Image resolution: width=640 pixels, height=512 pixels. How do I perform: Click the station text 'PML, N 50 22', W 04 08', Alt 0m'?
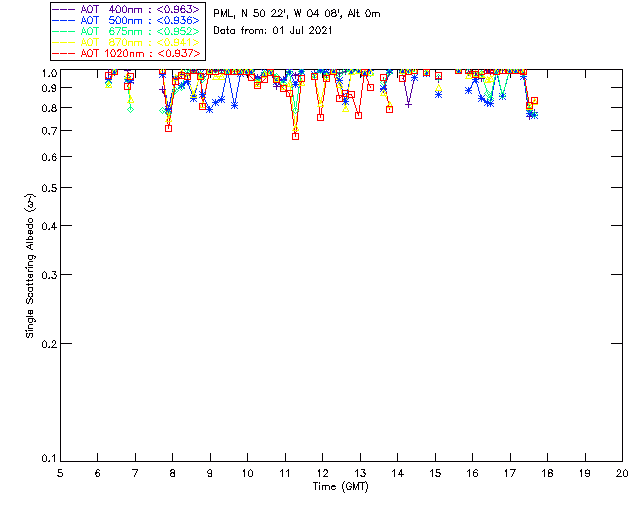(297, 14)
